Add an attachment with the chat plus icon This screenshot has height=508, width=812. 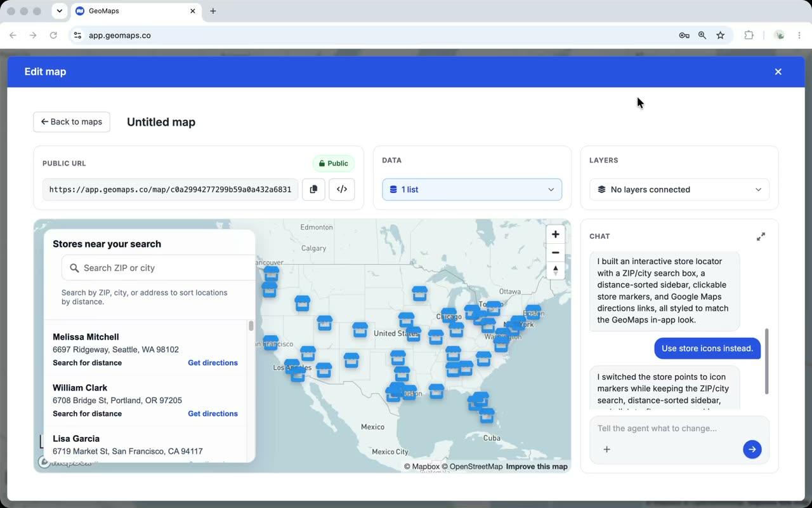606,449
